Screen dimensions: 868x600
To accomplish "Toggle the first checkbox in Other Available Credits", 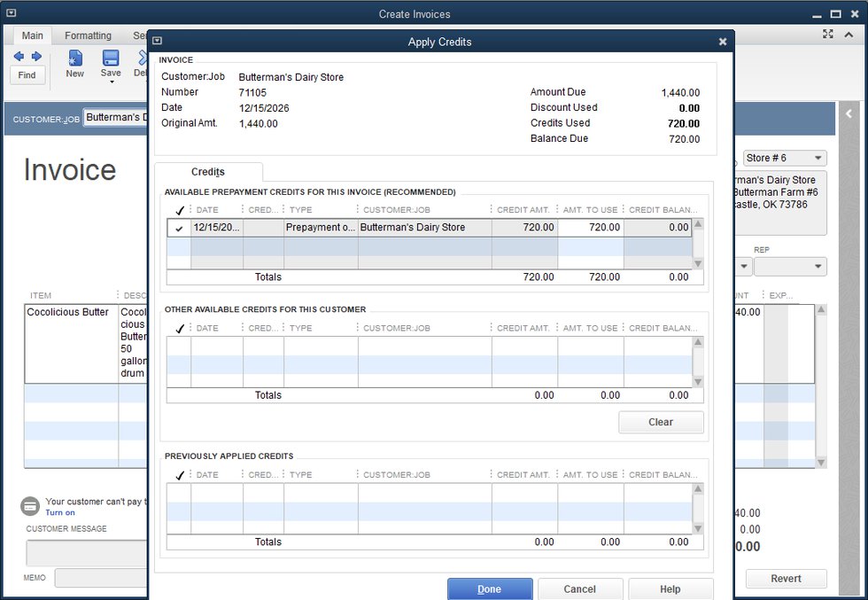I will click(180, 346).
